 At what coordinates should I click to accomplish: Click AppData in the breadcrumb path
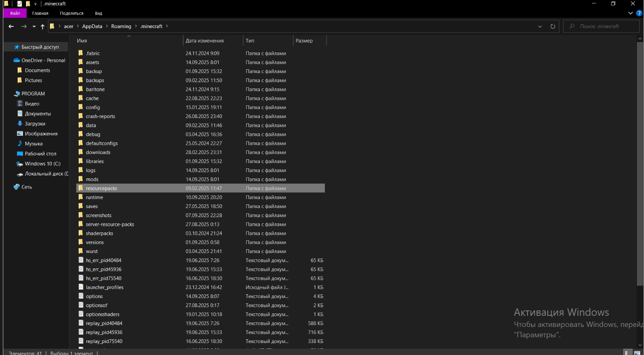point(92,26)
